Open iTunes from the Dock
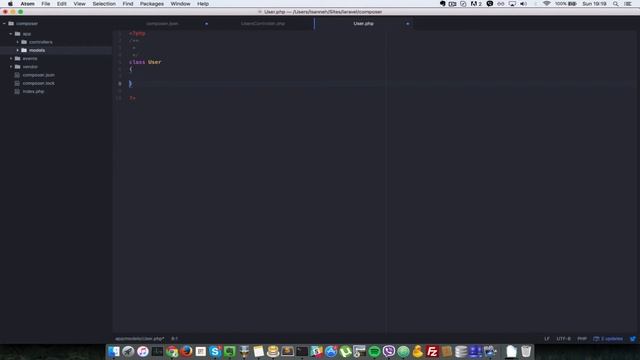 click(x=143, y=351)
